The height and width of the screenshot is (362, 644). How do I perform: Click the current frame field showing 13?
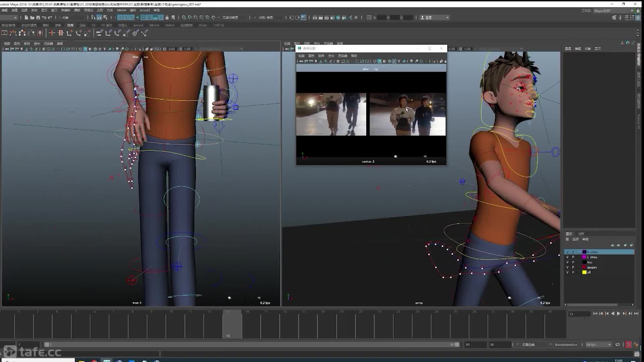(579, 314)
